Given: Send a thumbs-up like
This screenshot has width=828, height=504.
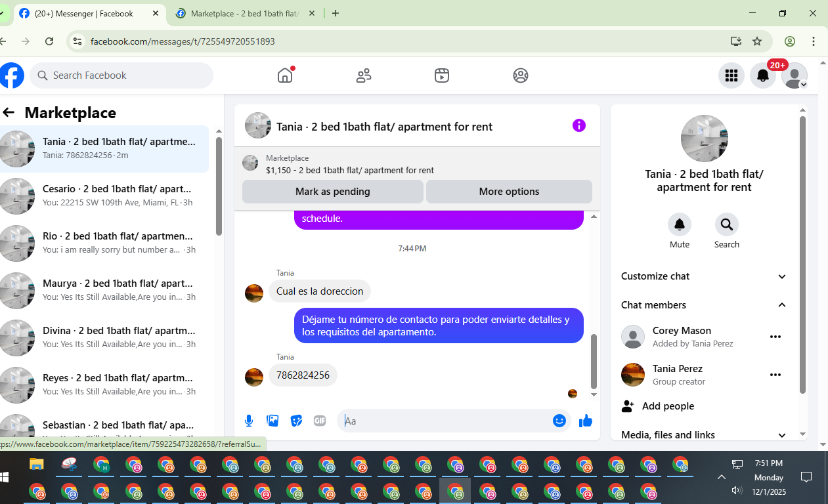Looking at the screenshot, I should 586,421.
